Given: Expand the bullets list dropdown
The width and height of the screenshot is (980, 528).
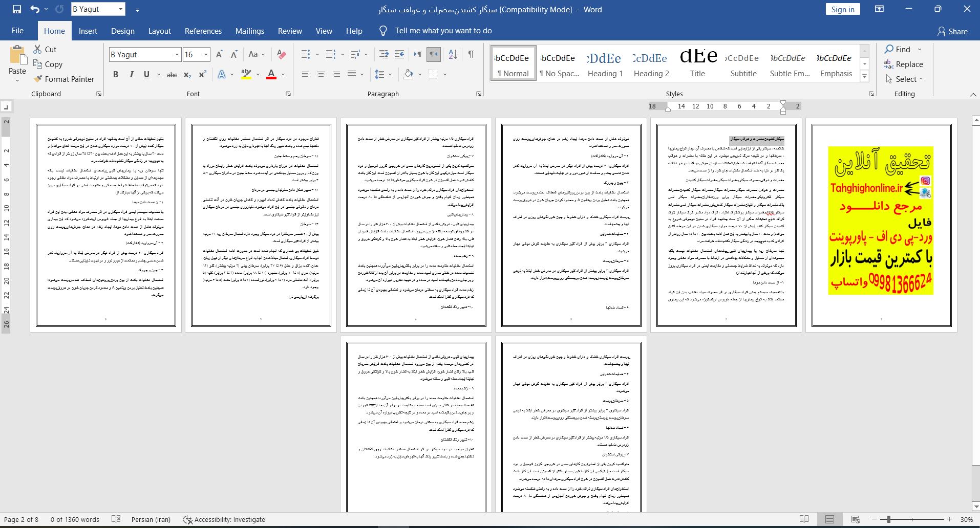Looking at the screenshot, I should [317, 54].
